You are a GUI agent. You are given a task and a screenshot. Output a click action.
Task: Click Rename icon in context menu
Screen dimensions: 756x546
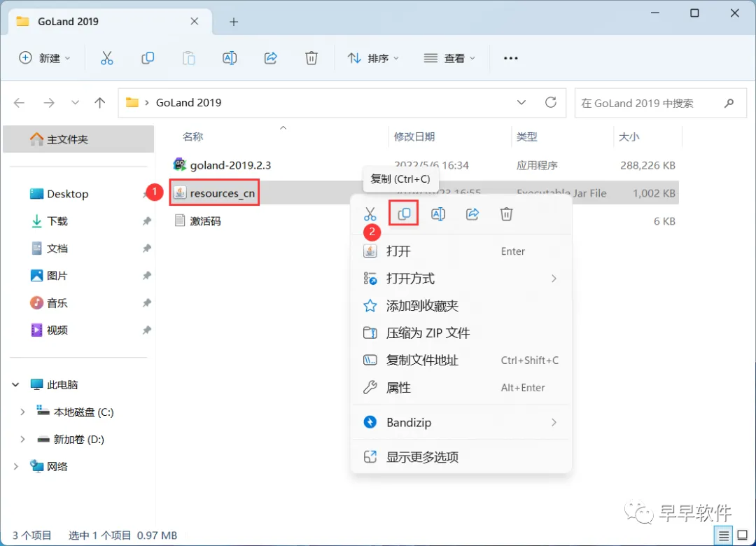coord(438,213)
